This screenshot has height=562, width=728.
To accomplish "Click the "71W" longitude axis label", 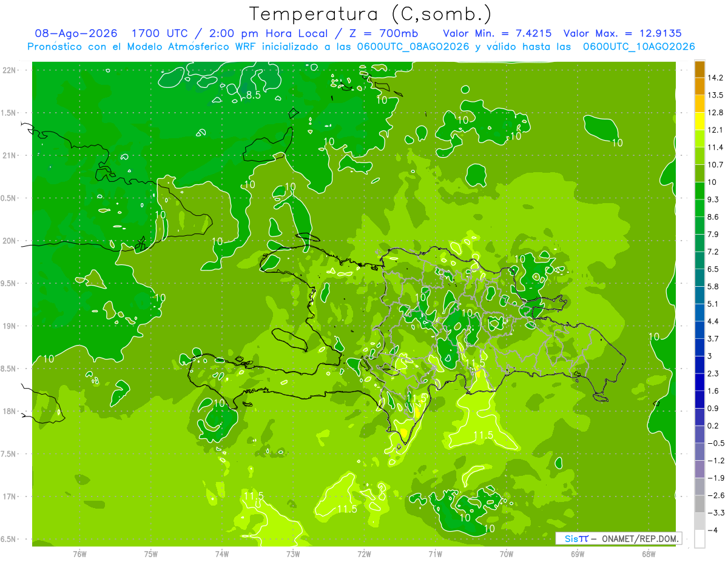I will 435,554.
